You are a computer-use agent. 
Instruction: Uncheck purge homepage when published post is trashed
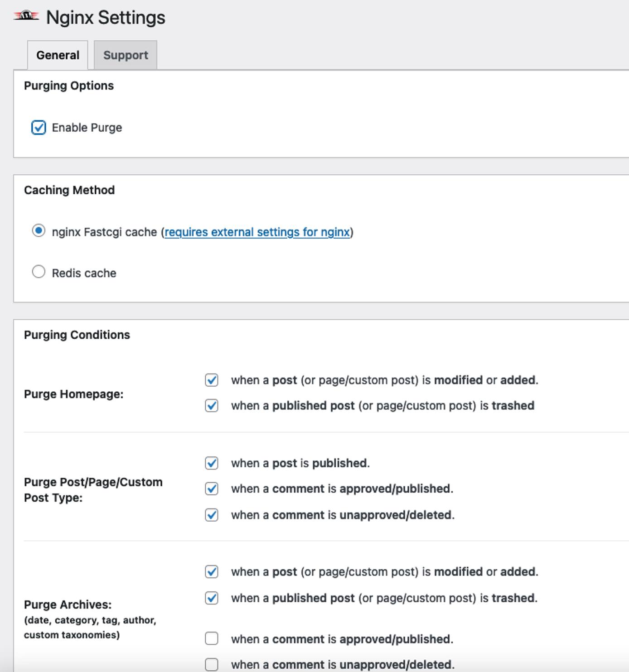point(211,406)
